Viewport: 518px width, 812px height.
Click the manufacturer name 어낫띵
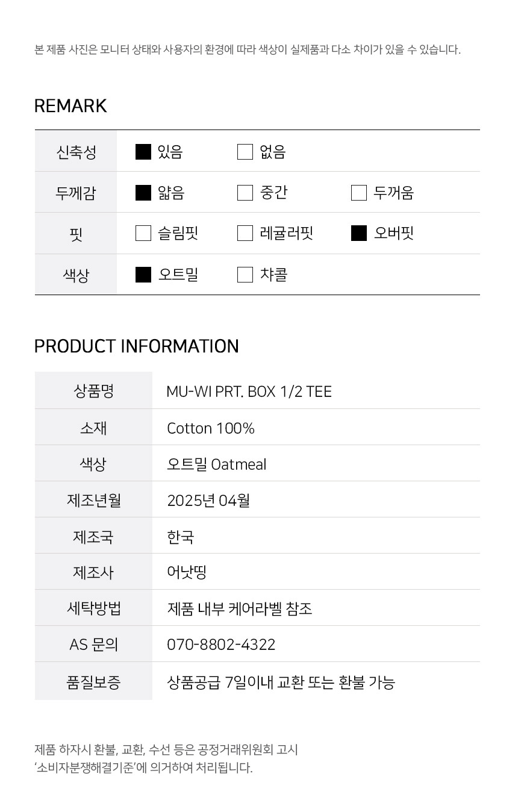pyautogui.click(x=187, y=572)
